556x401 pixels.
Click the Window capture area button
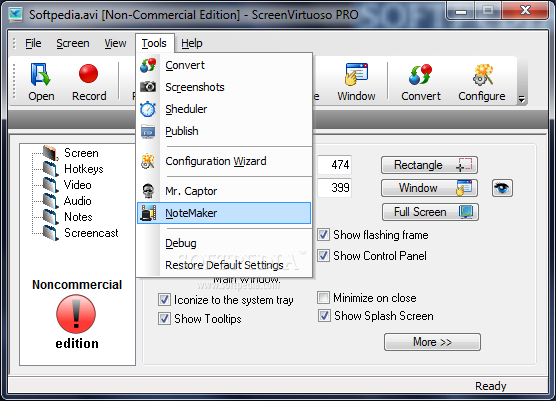pos(429,188)
